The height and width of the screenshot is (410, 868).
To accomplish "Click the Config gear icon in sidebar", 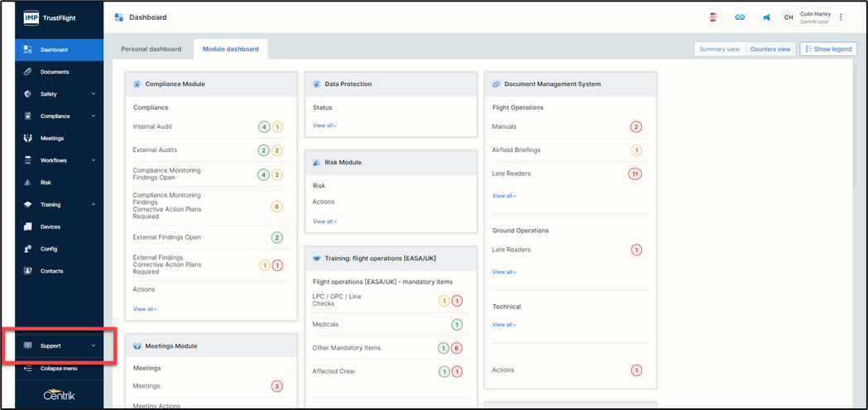I will pyautogui.click(x=28, y=249).
